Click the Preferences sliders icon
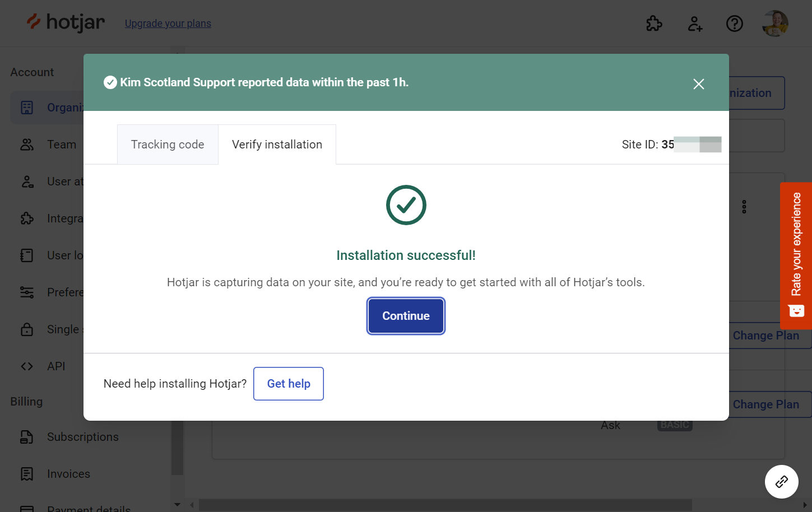812x512 pixels. click(27, 292)
